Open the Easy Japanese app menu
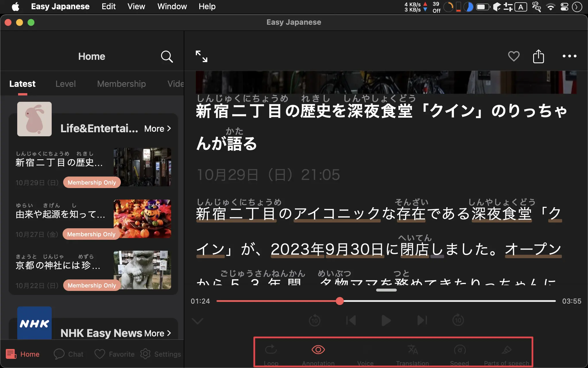This screenshot has width=588, height=368. (60, 6)
